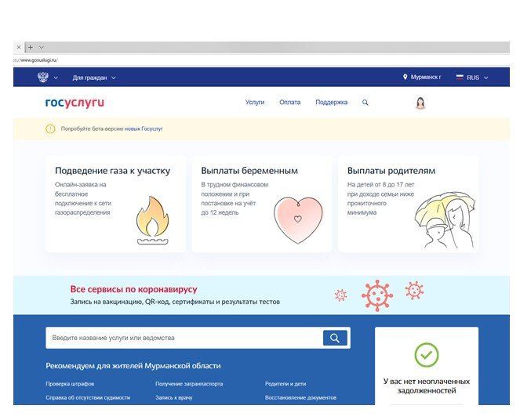Click the large coronavirus icon in banner
Image resolution: width=520 pixels, height=420 pixels.
click(x=377, y=295)
